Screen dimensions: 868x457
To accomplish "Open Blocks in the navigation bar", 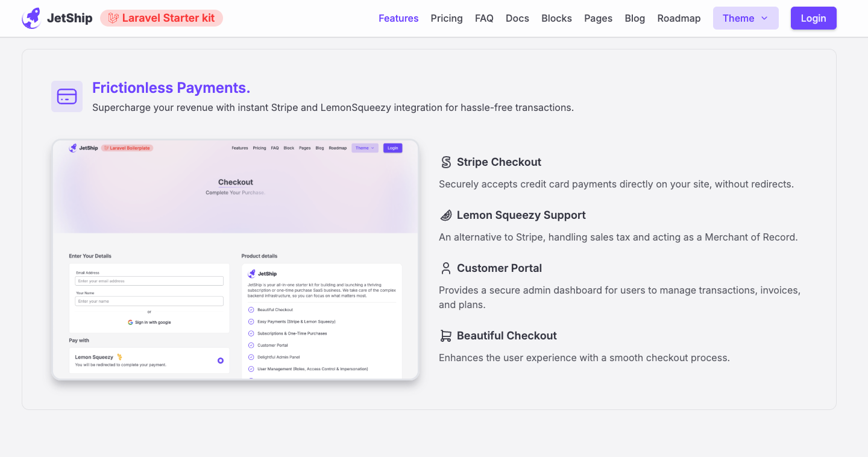I will (556, 18).
